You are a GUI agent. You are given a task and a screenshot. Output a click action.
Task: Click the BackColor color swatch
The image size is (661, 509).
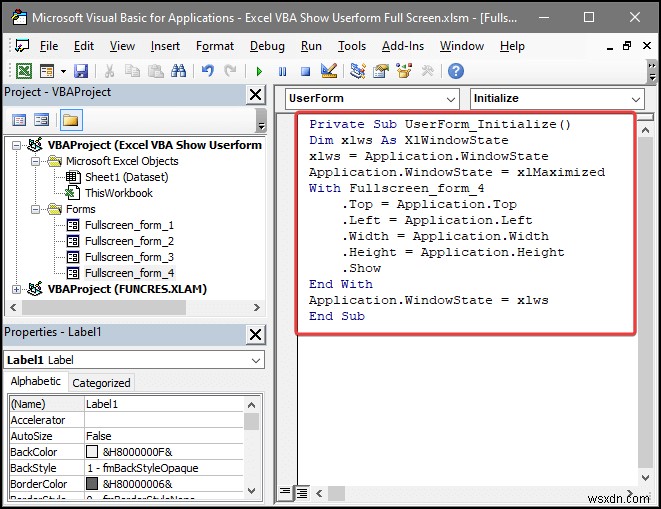coord(92,452)
